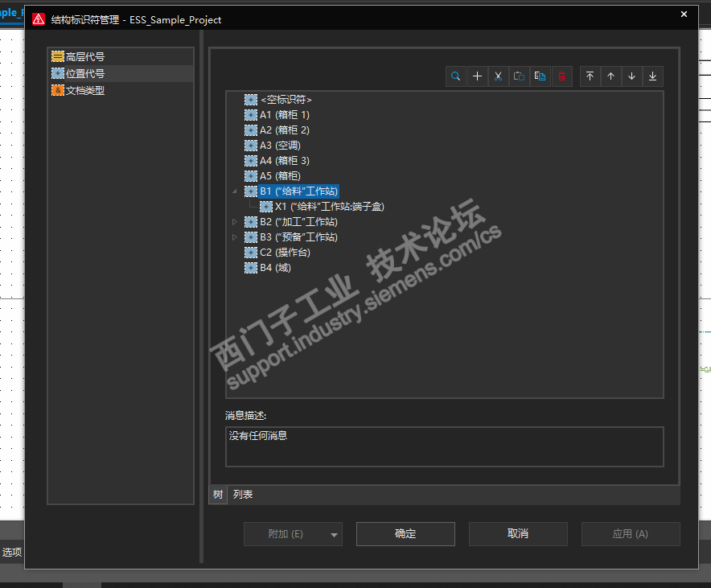Click the 消息描述 text box

[444, 446]
